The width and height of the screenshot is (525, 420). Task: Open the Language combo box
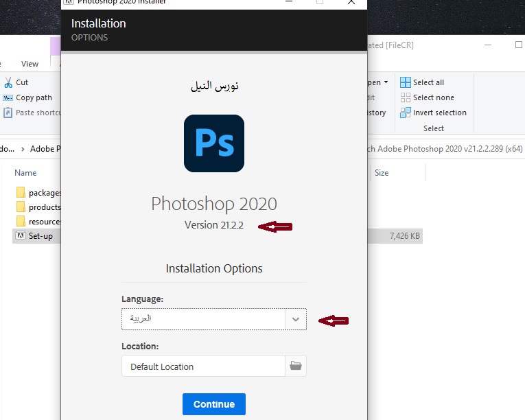(204, 319)
